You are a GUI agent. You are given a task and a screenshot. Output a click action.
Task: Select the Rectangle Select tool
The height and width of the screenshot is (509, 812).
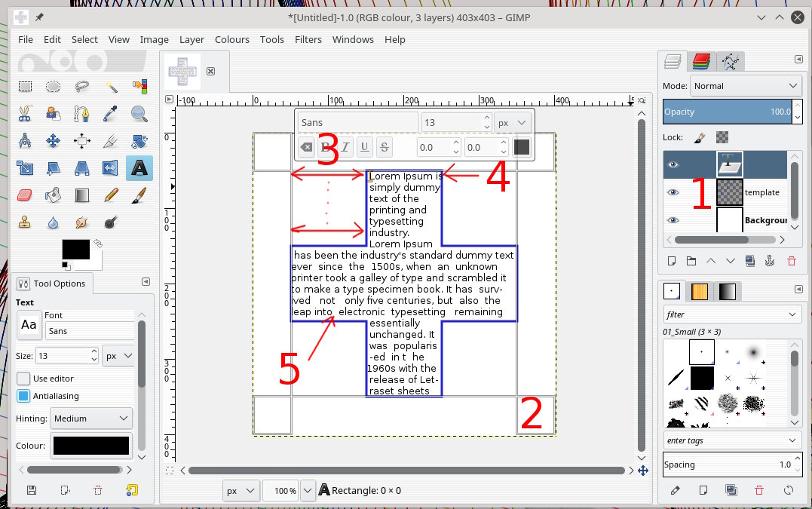click(x=25, y=87)
